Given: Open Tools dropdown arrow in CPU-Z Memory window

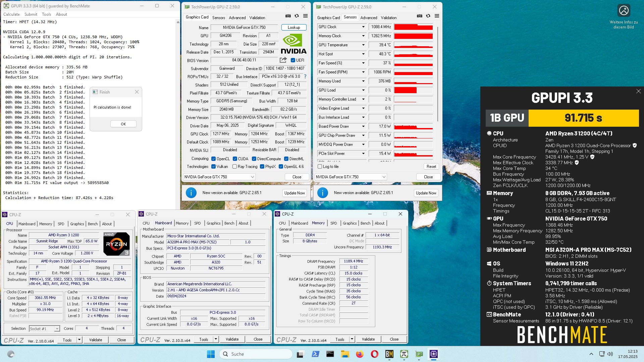Looking at the screenshot, I should pos(352,339).
